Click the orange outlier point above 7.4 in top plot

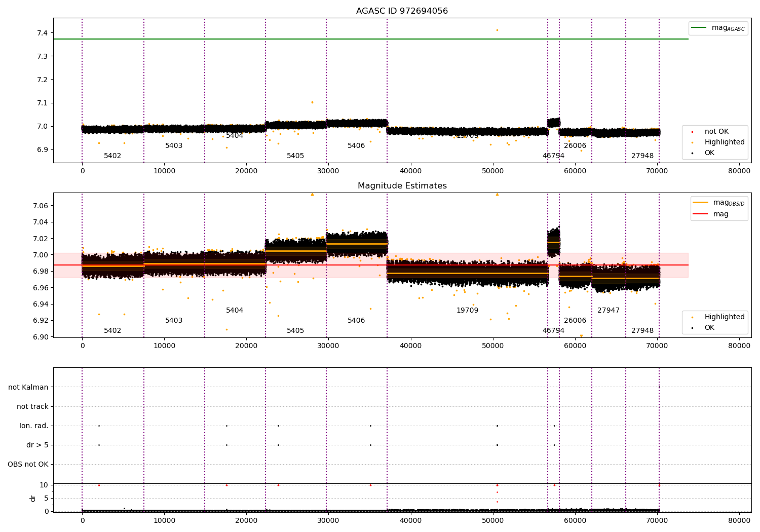coord(497,30)
